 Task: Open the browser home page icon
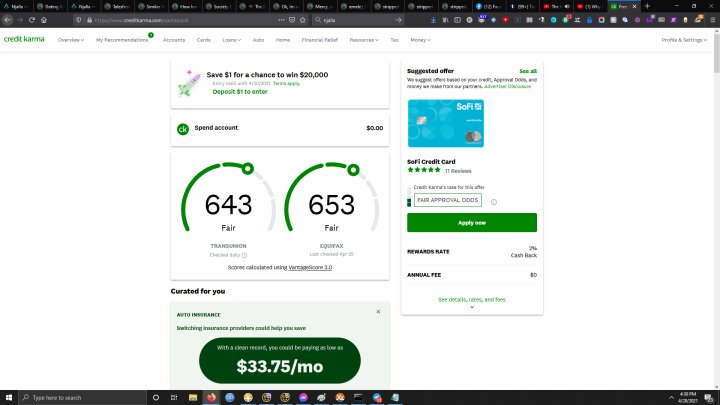click(x=44, y=20)
